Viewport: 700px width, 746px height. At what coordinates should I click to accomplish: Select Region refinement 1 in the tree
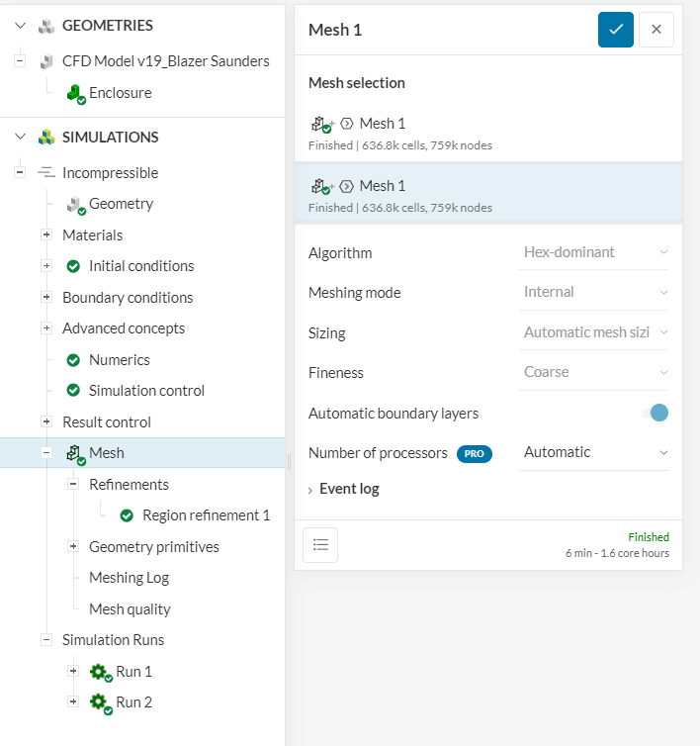(x=206, y=515)
